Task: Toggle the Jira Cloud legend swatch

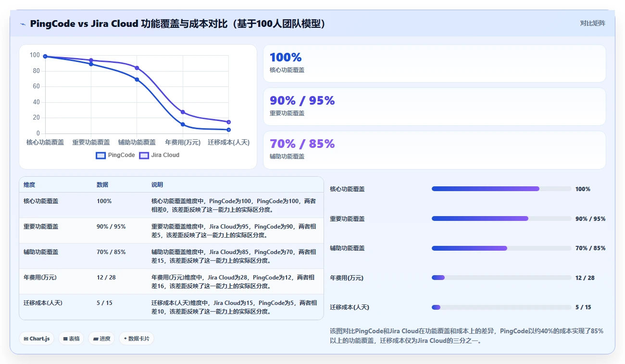Action: [x=144, y=156]
